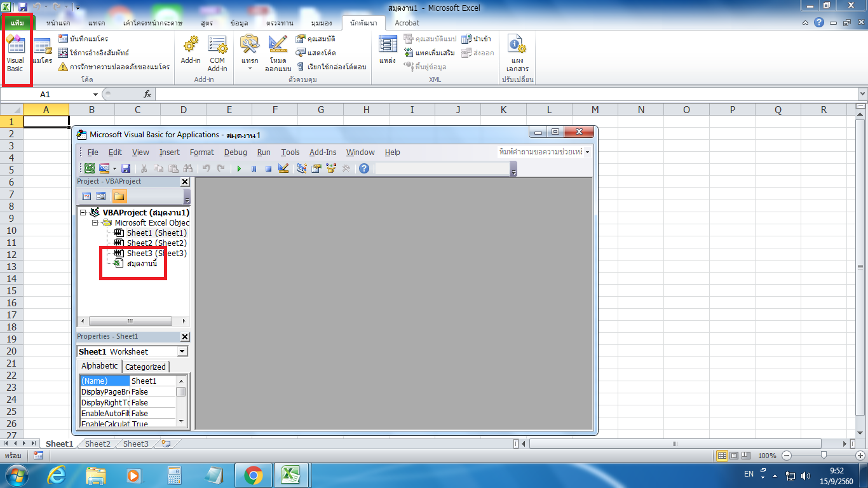Click Properties (คุณสมบัติ) in controls group
The height and width of the screenshot is (488, 868).
click(316, 39)
